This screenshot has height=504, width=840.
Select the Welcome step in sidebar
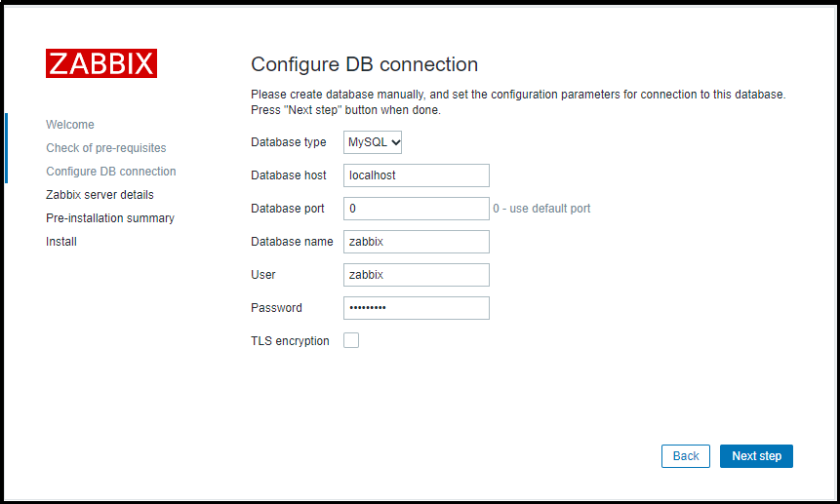70,125
